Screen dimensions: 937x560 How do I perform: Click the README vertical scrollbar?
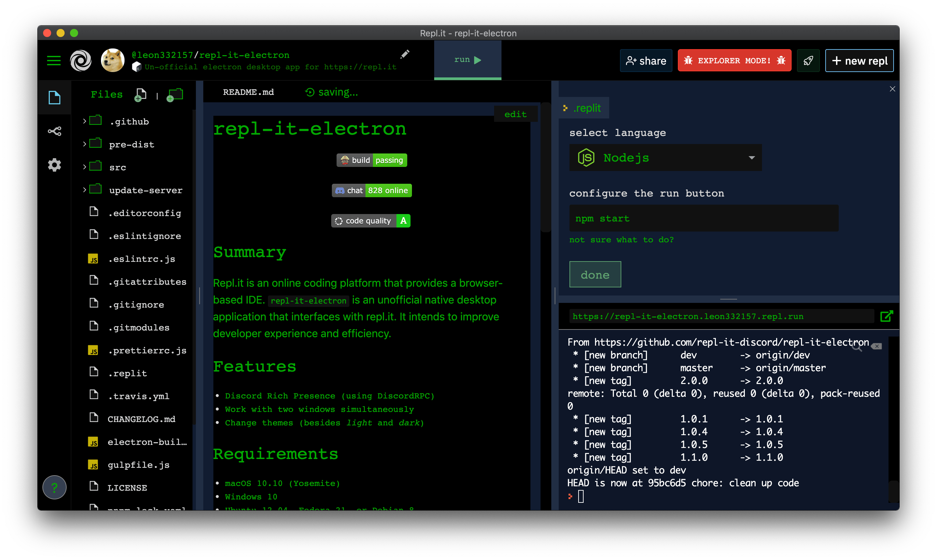pyautogui.click(x=545, y=168)
